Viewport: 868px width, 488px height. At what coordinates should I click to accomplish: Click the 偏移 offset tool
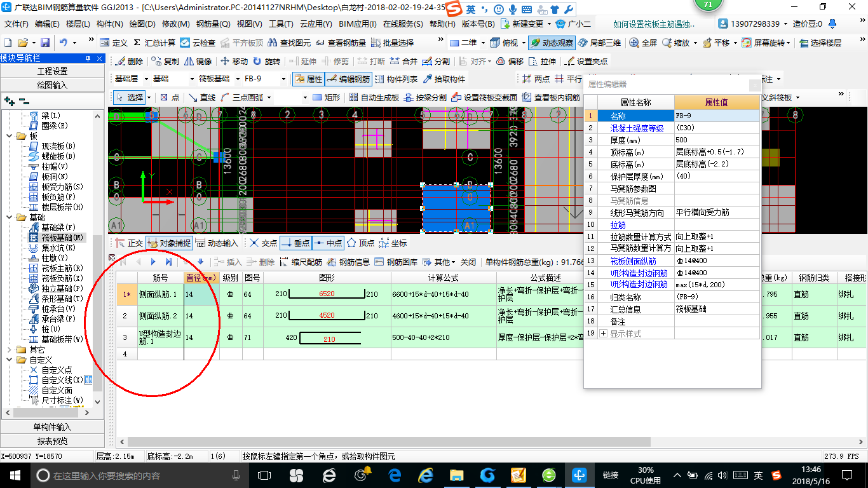point(509,61)
